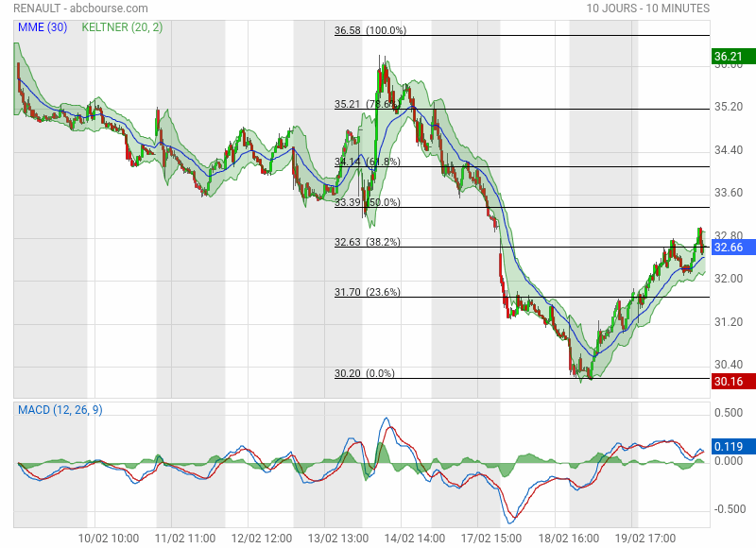Click the '10 JOURS - 10 MINUTES' timeframe label

point(648,9)
